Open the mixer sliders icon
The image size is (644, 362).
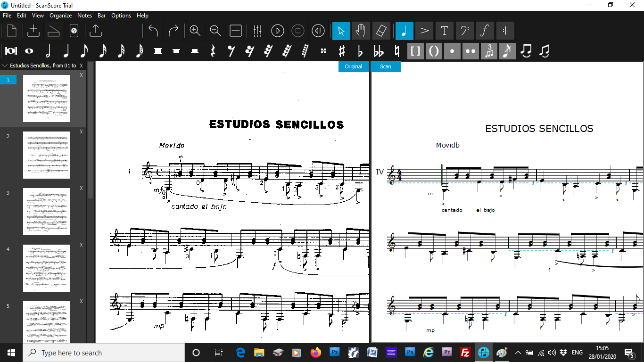coord(257,31)
